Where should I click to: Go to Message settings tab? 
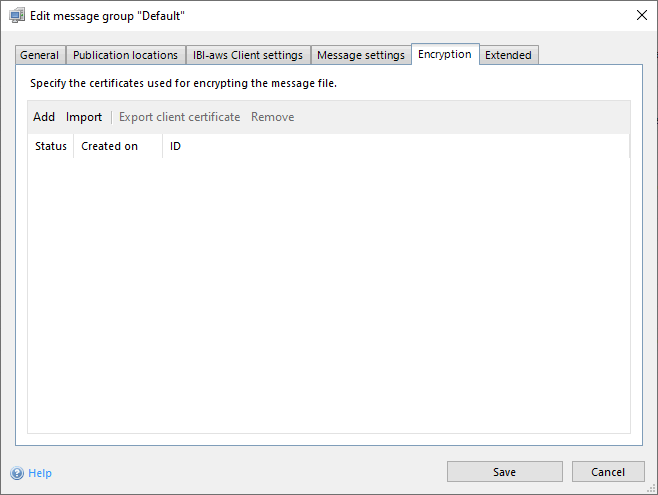(x=361, y=56)
